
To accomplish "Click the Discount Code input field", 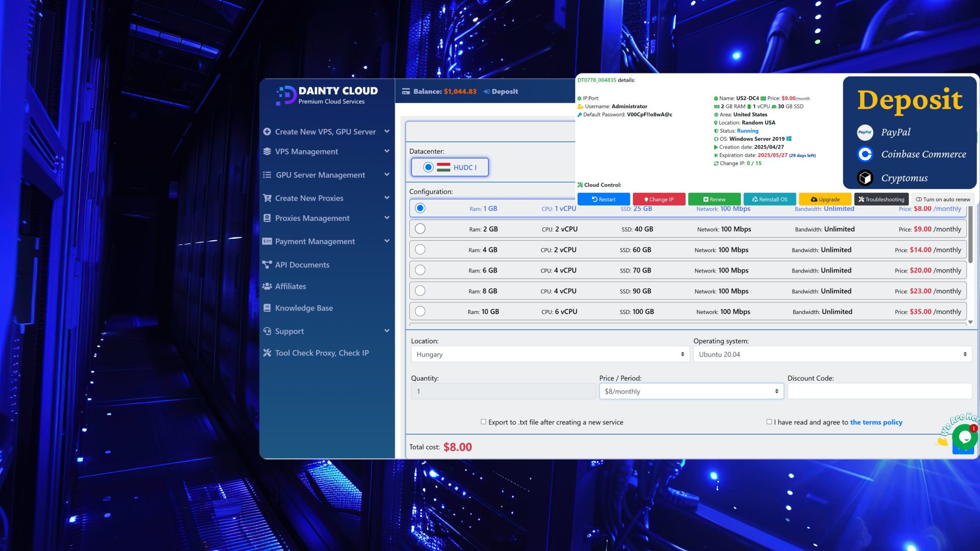I will pos(879,391).
